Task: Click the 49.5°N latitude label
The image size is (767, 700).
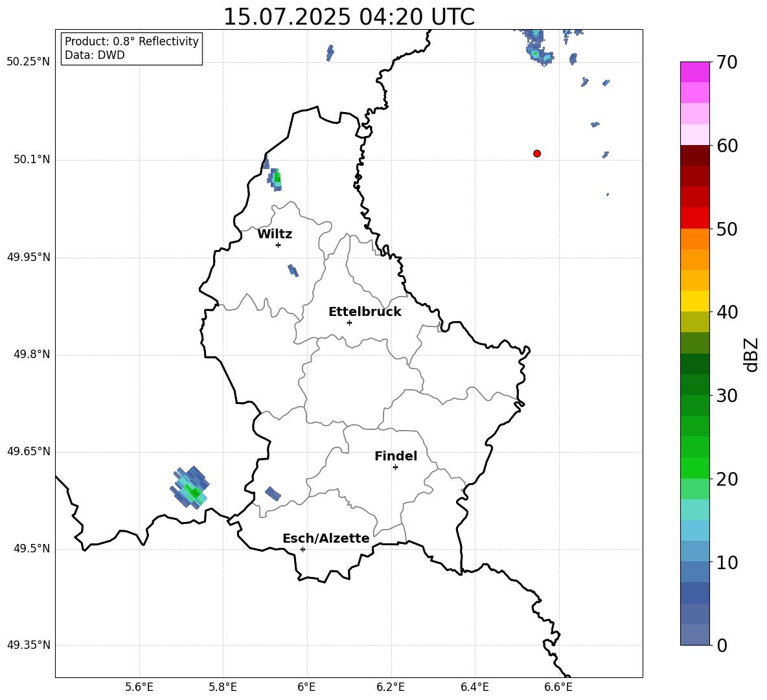Action: pos(32,548)
